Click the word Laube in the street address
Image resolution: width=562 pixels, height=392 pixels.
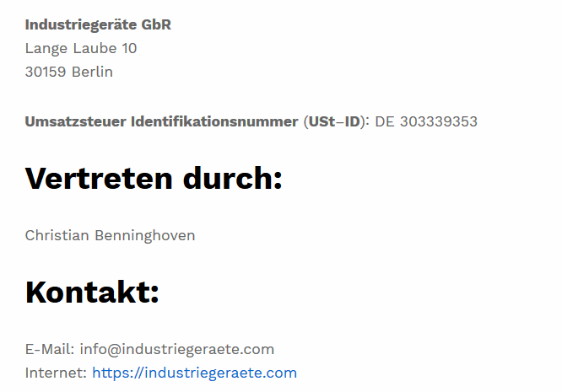point(95,48)
